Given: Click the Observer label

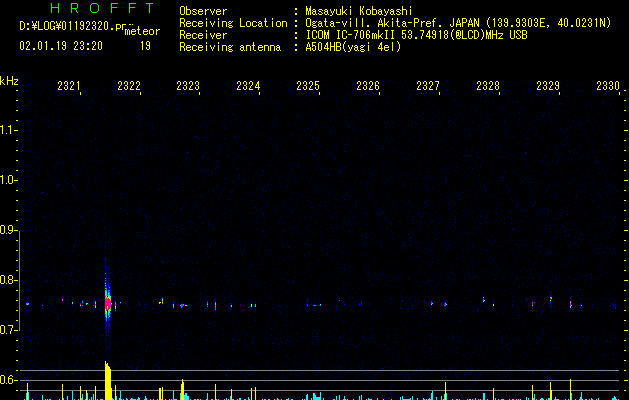Looking at the screenshot, I should click(x=203, y=11).
